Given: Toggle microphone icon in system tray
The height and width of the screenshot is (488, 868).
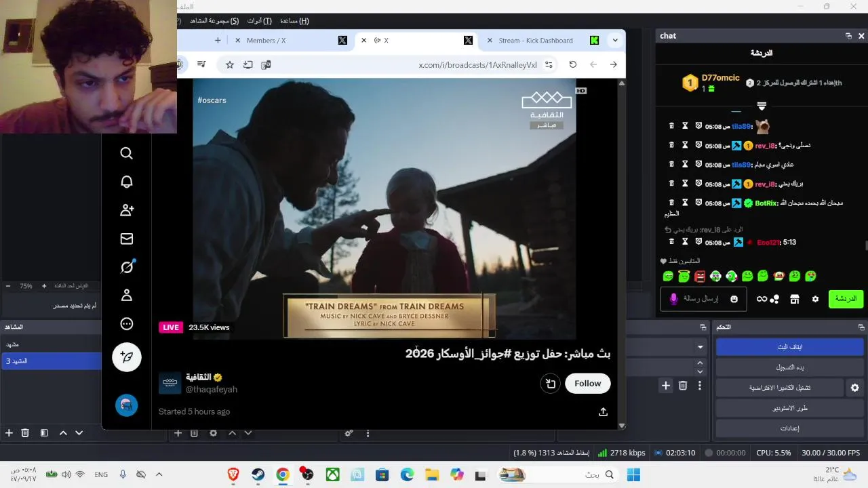Looking at the screenshot, I should coord(123,474).
